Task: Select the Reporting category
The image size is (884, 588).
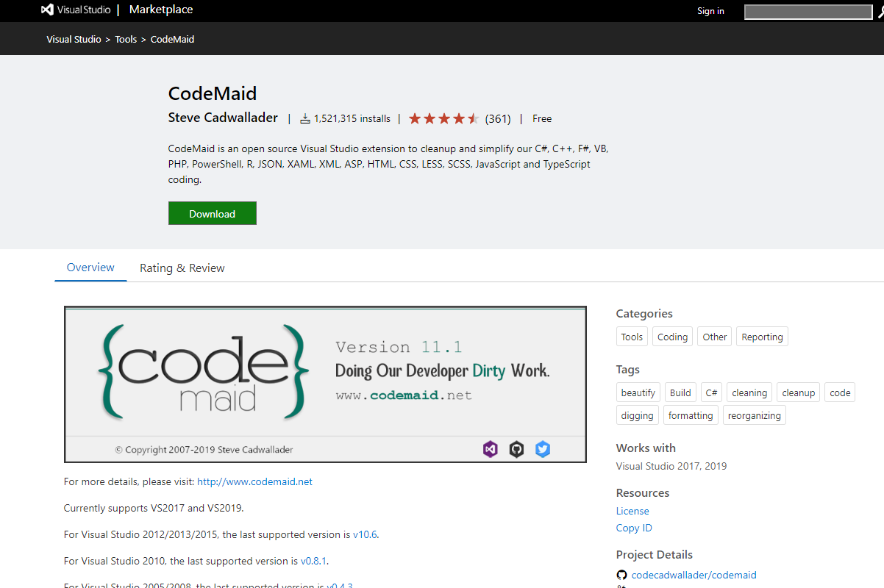Action: coord(762,337)
